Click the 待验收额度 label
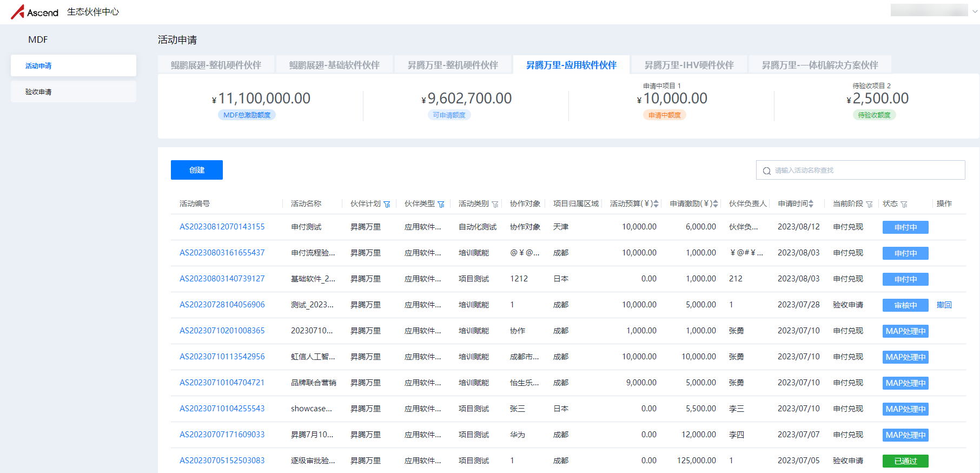Screen dimensions: 980x473 tap(874, 115)
